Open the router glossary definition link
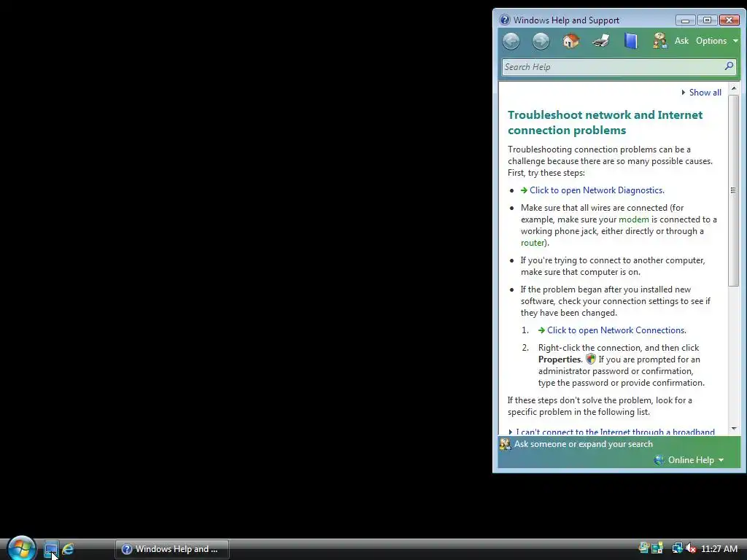The image size is (747, 560). (x=533, y=243)
